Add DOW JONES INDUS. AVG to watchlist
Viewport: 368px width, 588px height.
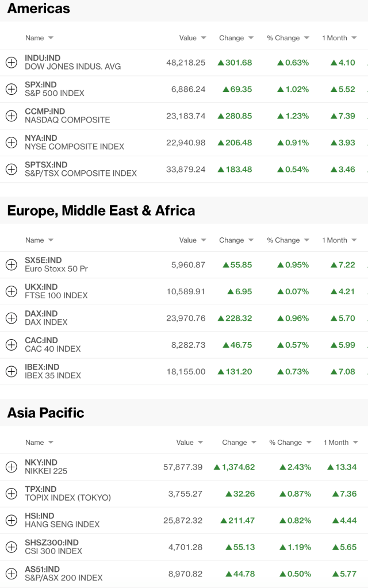coord(11,63)
